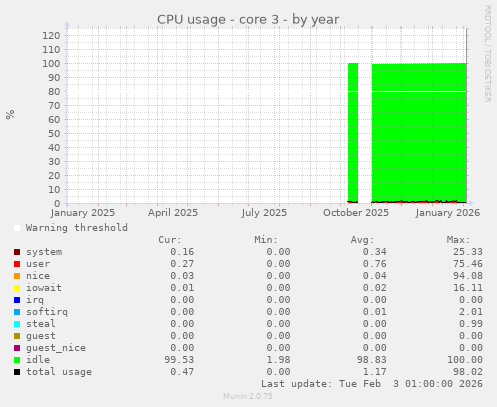Click the 100 y-axis tick label

point(51,64)
